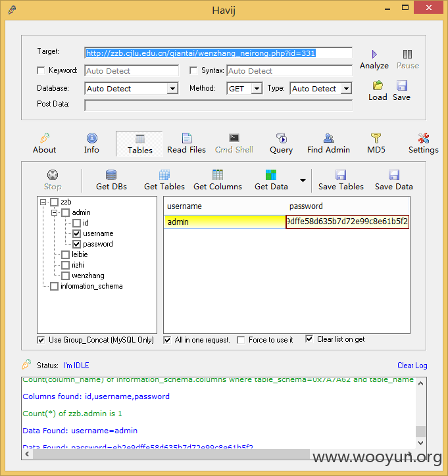Click the Syntax input field
The image size is (448, 476).
pos(289,71)
